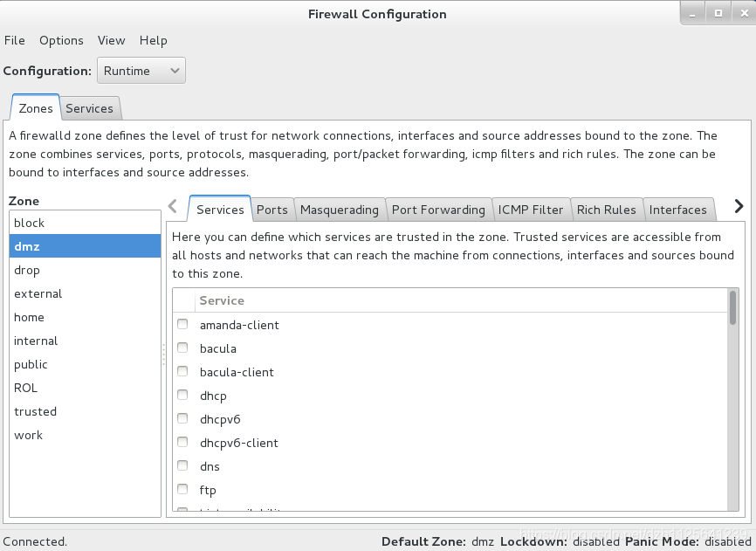Open the Port Forwarding tab
756x551 pixels.
(x=439, y=210)
